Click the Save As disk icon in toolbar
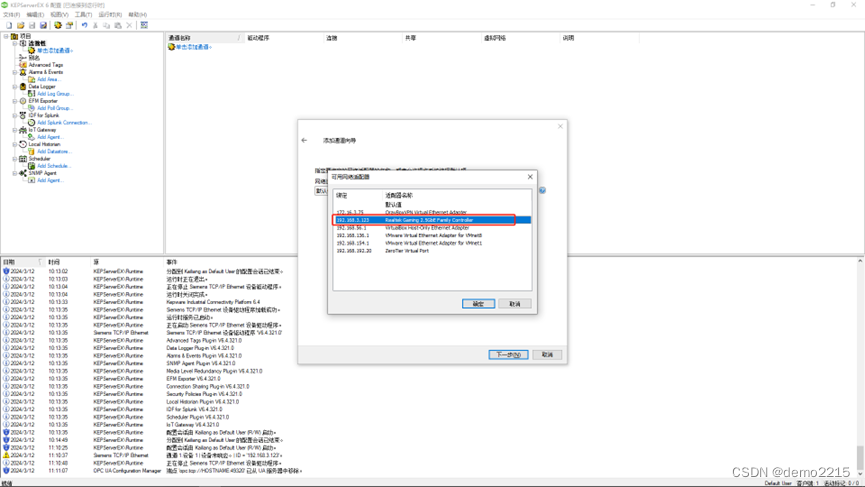The width and height of the screenshot is (865, 487). [x=43, y=25]
